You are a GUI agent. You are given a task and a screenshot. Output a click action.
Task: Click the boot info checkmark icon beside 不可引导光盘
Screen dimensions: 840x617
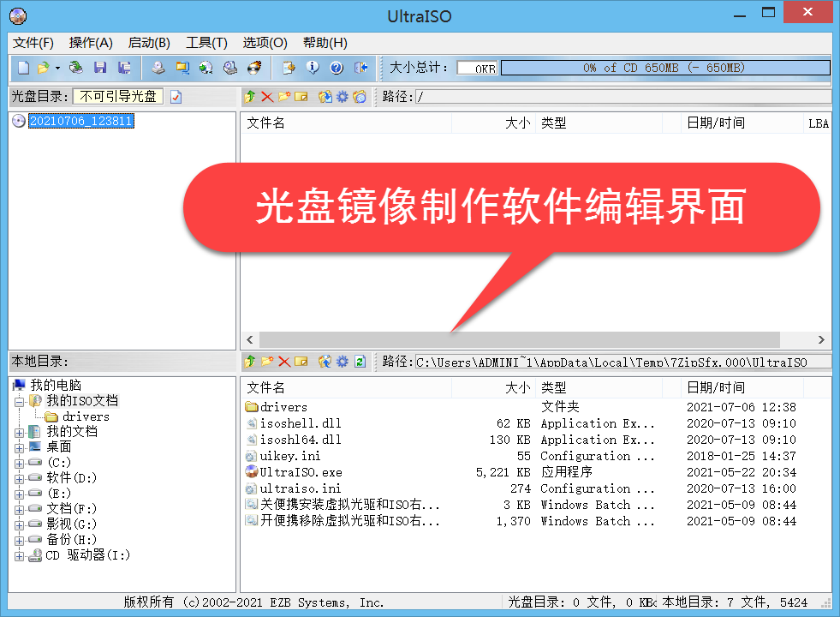coord(176,97)
